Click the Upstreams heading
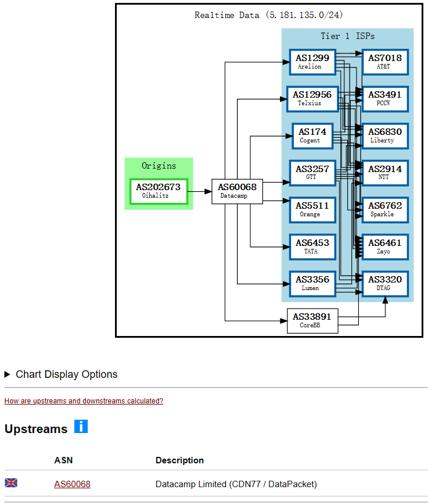The width and height of the screenshot is (428, 504). (x=36, y=429)
